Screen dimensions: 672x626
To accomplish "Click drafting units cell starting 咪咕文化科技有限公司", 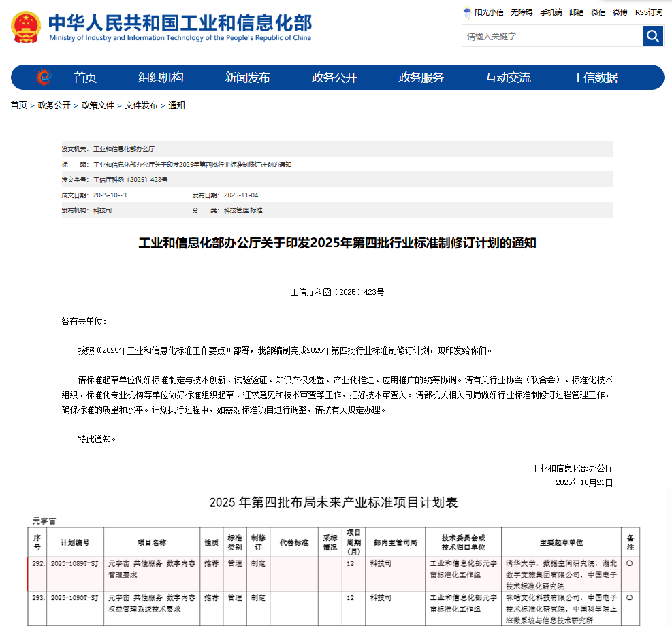I will [562, 609].
